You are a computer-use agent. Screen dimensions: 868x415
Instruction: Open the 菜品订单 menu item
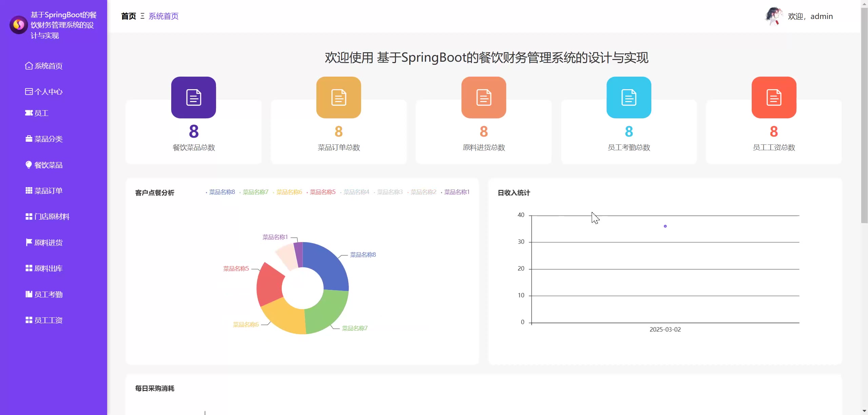(x=48, y=191)
